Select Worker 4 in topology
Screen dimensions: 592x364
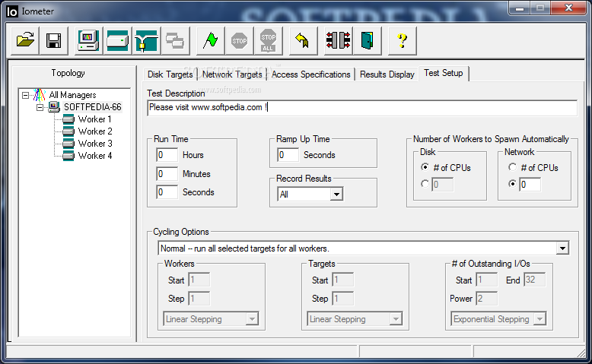95,156
